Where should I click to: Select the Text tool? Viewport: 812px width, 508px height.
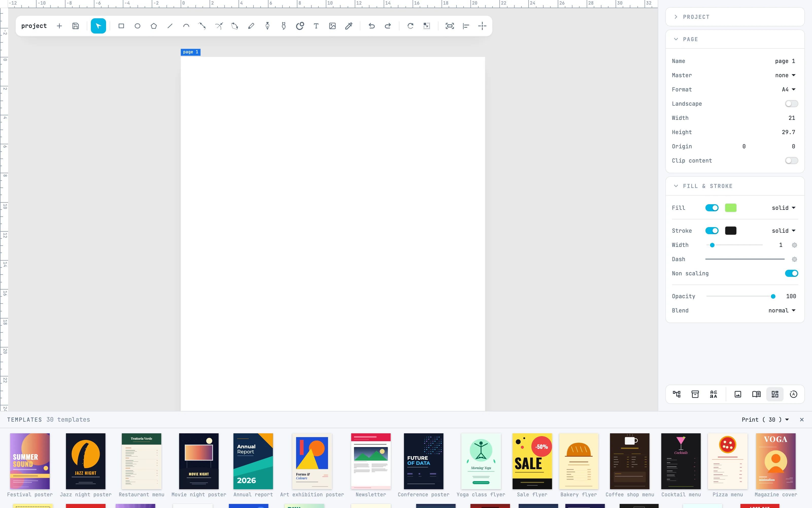point(316,26)
